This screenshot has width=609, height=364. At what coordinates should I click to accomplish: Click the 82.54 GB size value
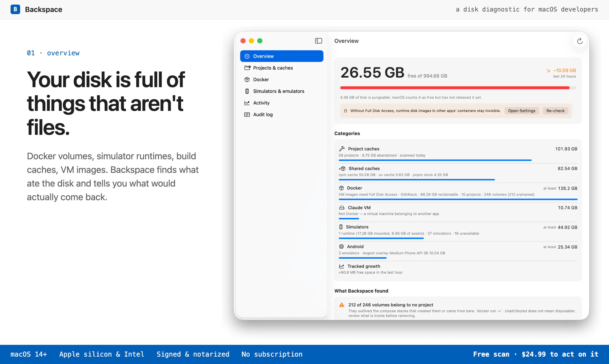coord(568,169)
